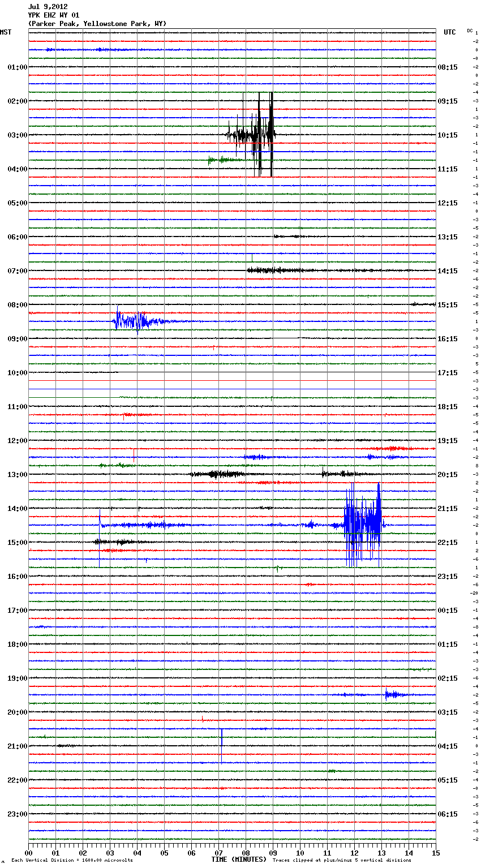The image size is (481, 868).
Task: Click the 10:15 UTC row label
Action: pos(448,135)
